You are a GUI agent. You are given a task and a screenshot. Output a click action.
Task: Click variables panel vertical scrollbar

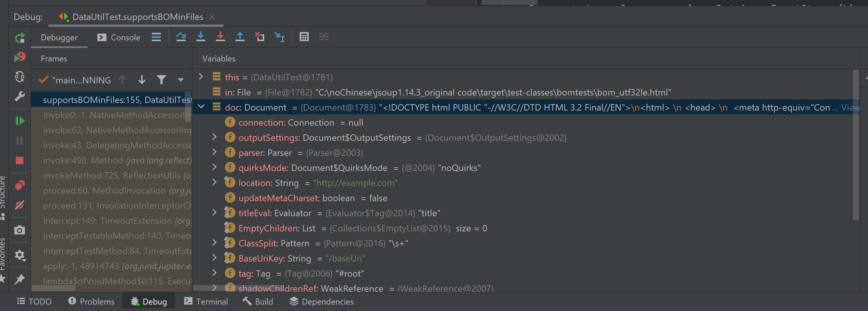coord(856,145)
